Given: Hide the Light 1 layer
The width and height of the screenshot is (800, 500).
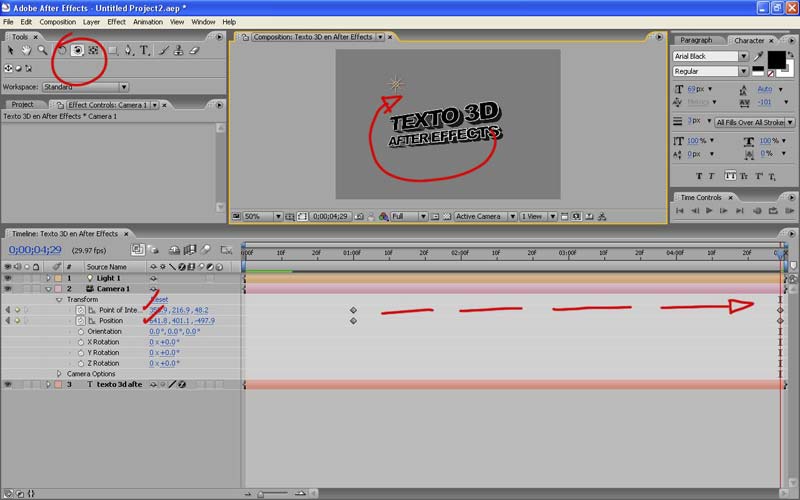Looking at the screenshot, I should coord(8,278).
